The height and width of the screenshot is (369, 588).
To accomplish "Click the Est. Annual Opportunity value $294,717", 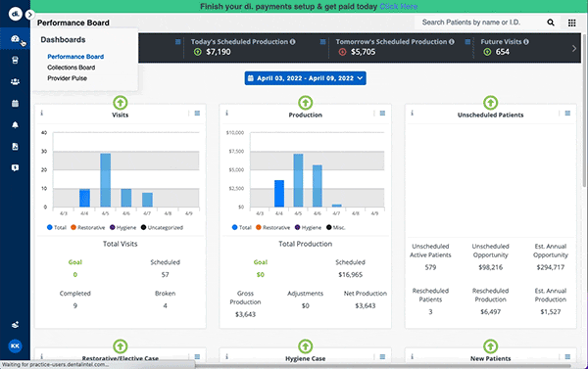I will (x=551, y=267).
